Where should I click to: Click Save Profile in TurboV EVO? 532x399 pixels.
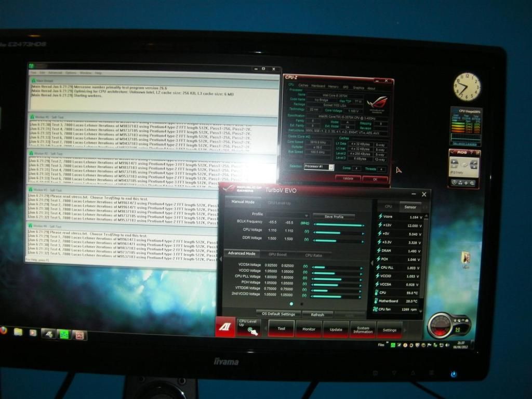point(334,217)
